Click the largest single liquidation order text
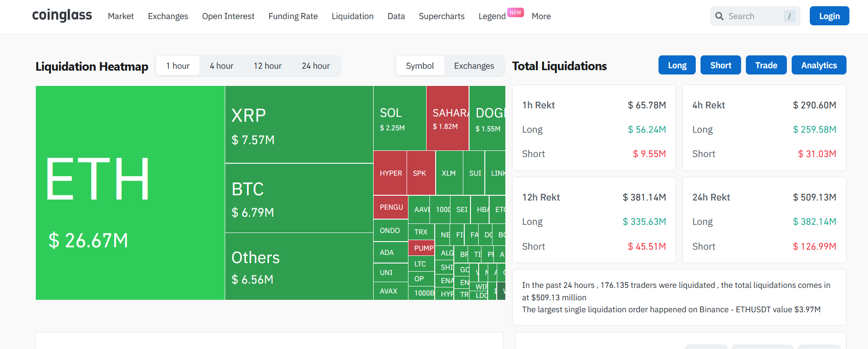This screenshot has width=868, height=349. click(x=671, y=309)
